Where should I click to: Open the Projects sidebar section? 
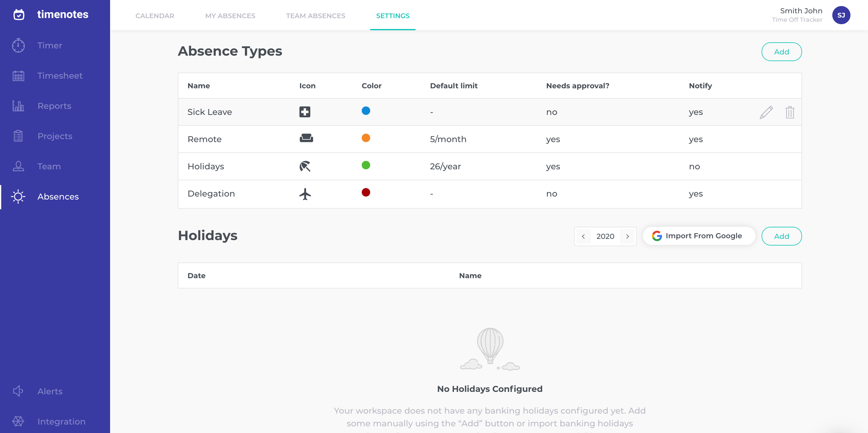click(x=55, y=136)
